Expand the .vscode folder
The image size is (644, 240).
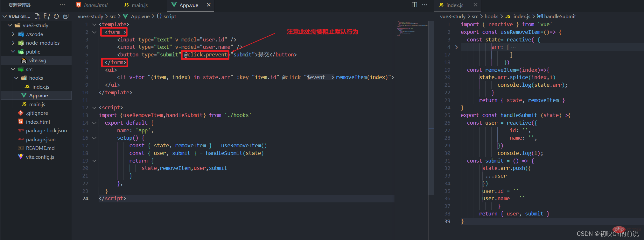pos(13,34)
